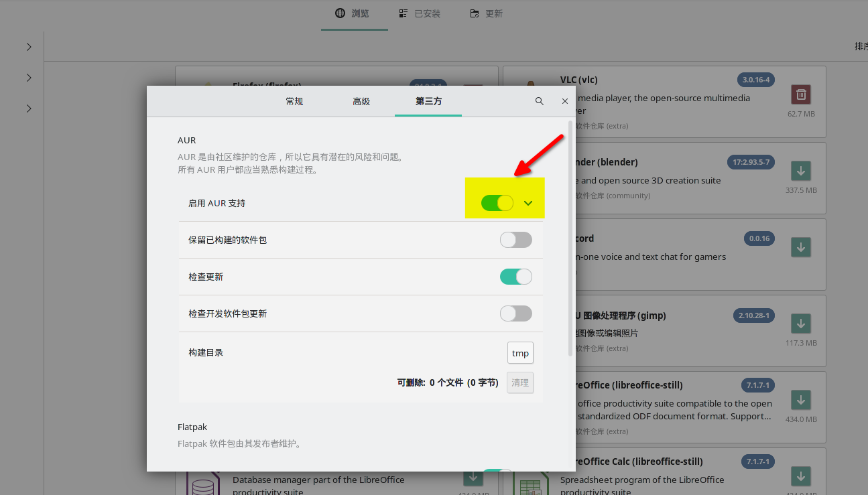The height and width of the screenshot is (495, 868).
Task: Open the 已安装 tab in Pamac
Action: click(420, 13)
